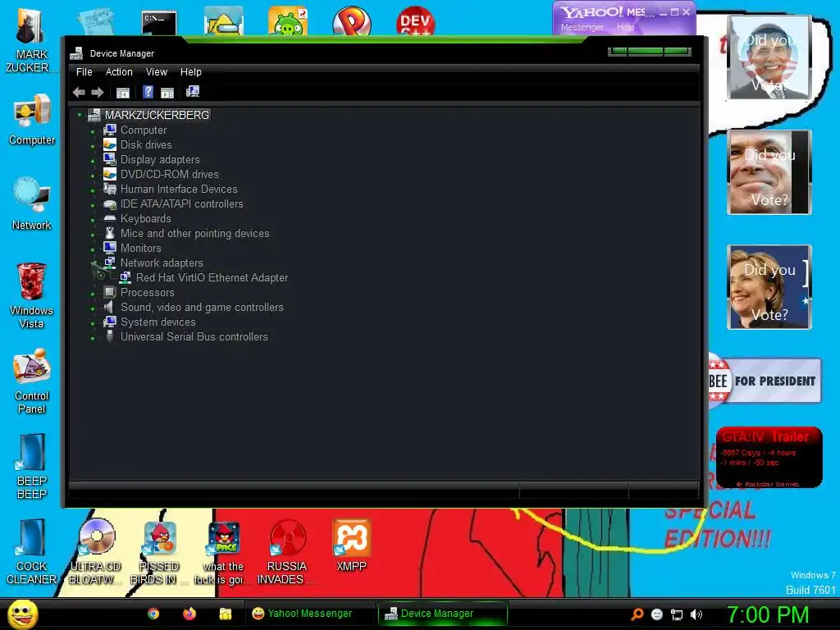Open the PISSED BIRDS IN... desktop shortcut

click(x=159, y=552)
